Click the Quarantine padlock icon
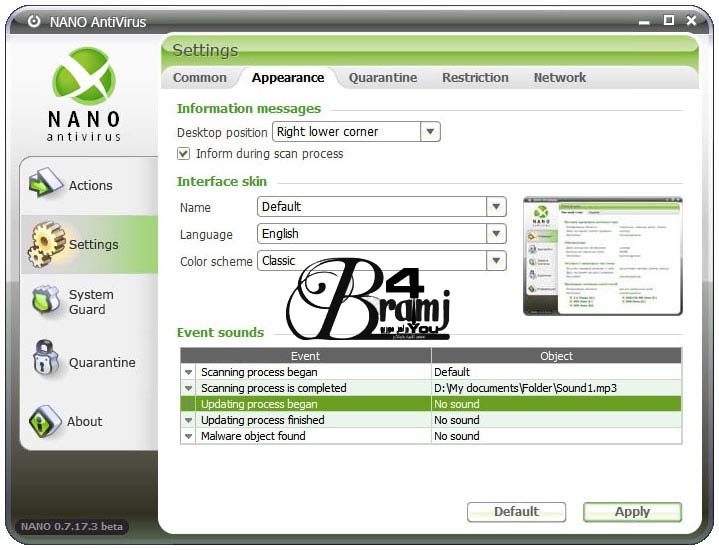The height and width of the screenshot is (550, 719). pyautogui.click(x=45, y=358)
